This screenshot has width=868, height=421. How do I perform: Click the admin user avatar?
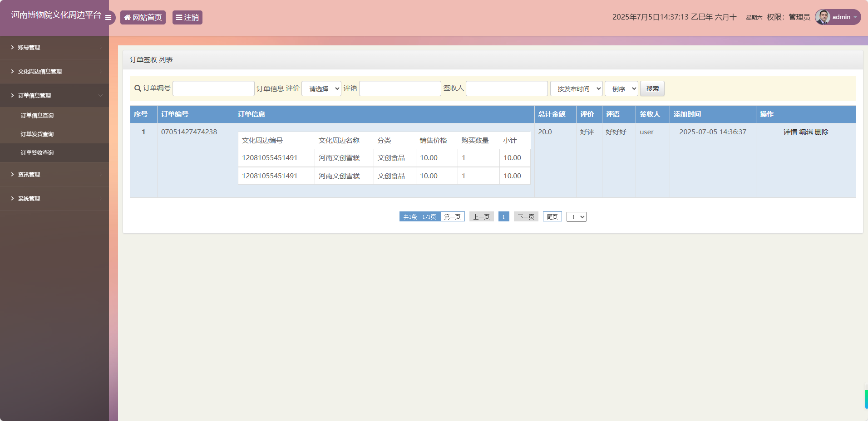tap(822, 17)
